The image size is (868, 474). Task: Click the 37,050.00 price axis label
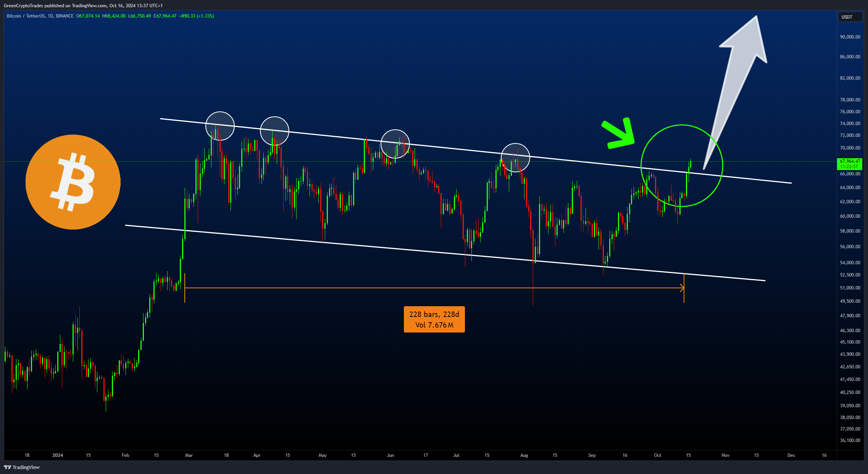(x=850, y=429)
